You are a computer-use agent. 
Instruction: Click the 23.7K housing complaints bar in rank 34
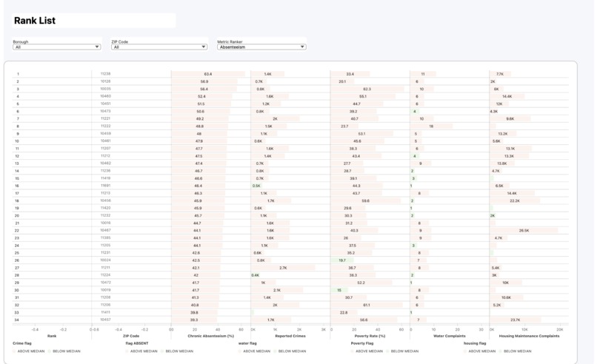coord(515,320)
